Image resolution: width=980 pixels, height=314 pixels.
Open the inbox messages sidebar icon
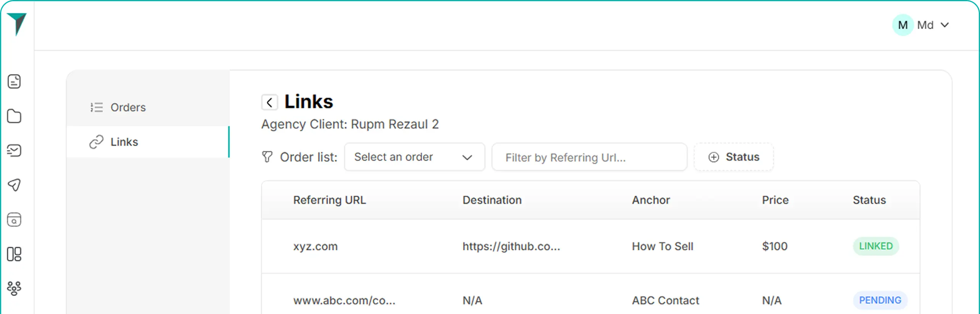pyautogui.click(x=14, y=151)
